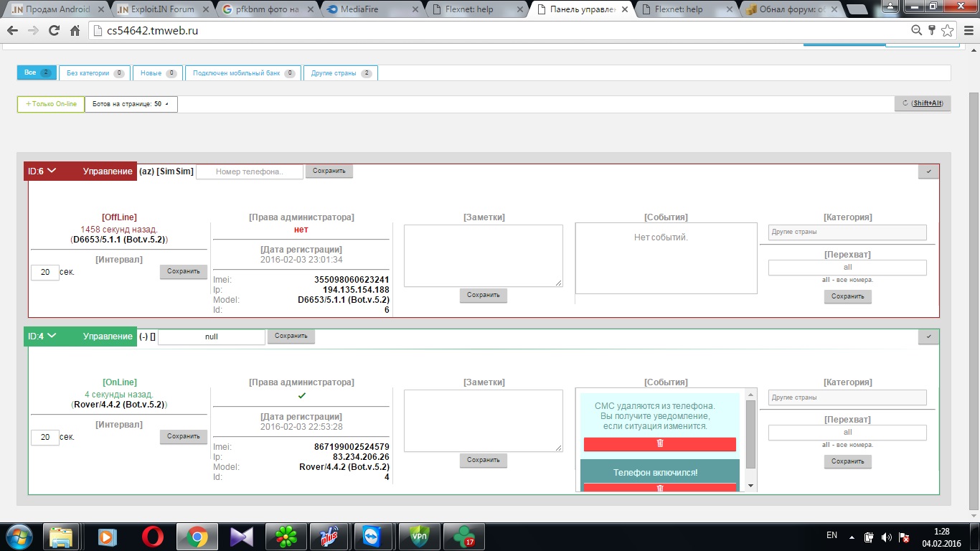This screenshot has width=980, height=551.
Task: Click the checkmark button on the ID:6 row
Action: pyautogui.click(x=928, y=171)
